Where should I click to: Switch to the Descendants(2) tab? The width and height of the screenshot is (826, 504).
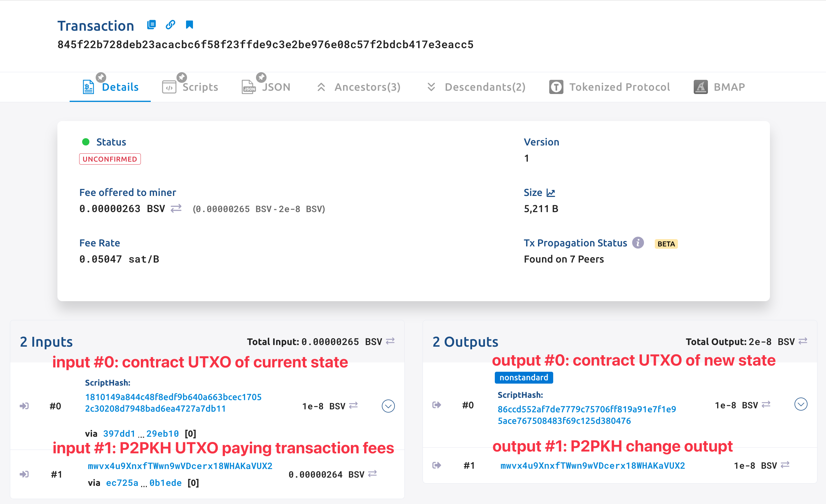pos(476,87)
